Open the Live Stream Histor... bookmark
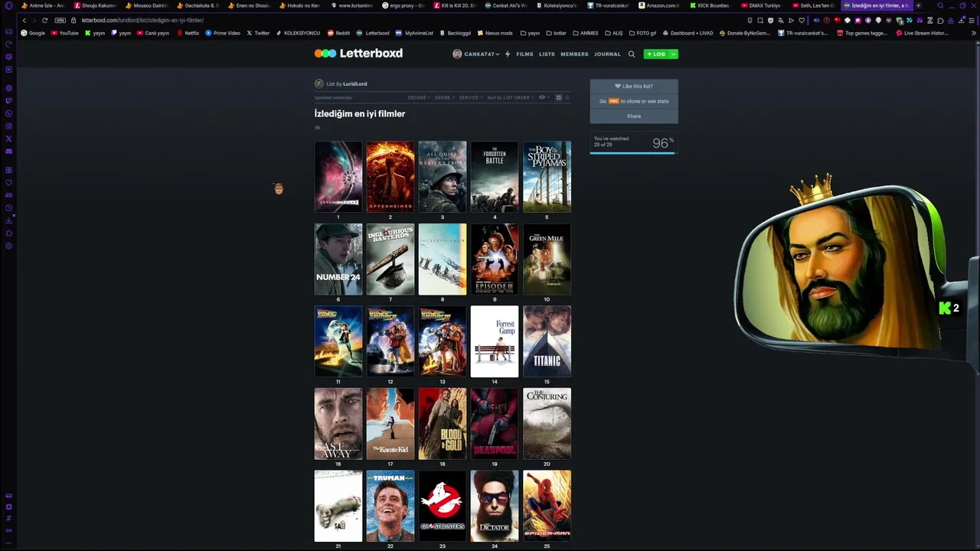Screen dimensions: 980x551 [922, 33]
